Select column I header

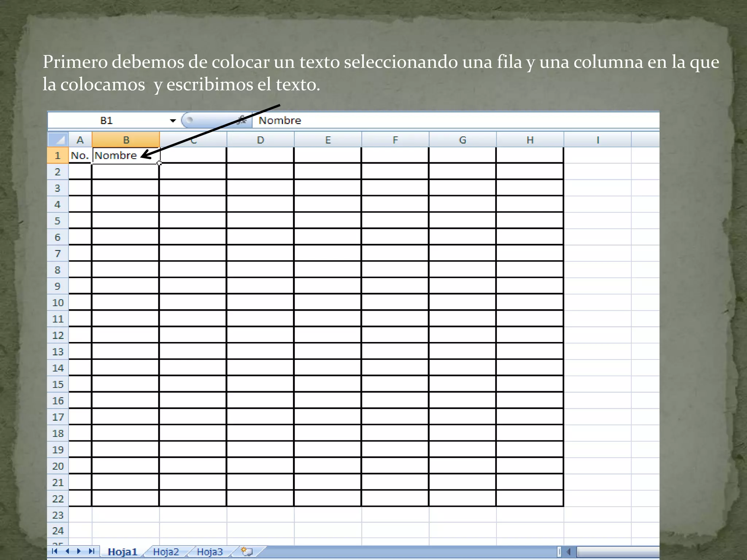pos(597,140)
